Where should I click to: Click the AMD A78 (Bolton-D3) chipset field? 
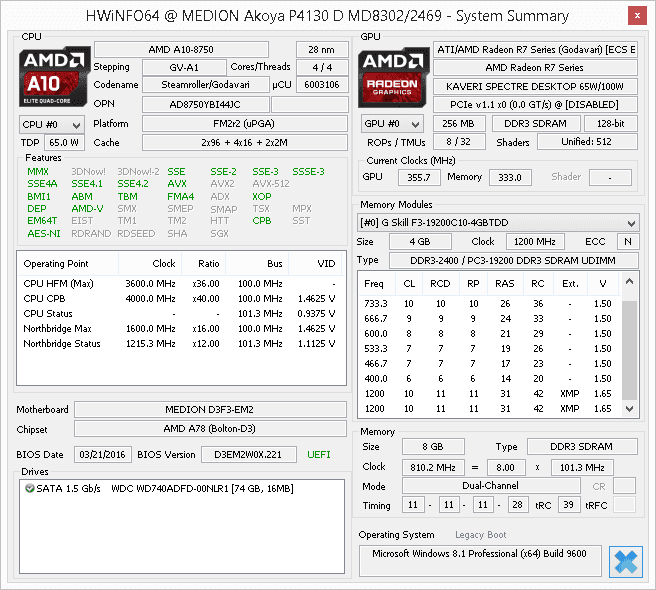coord(210,429)
